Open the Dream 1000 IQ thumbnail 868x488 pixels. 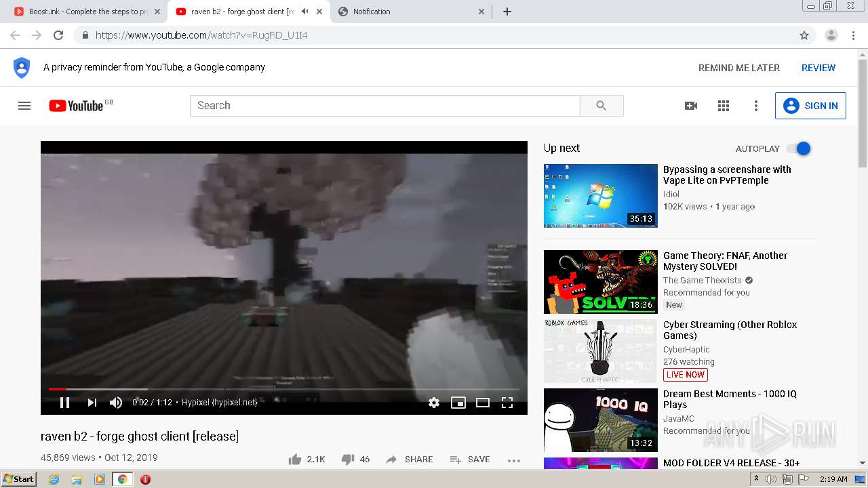(x=601, y=420)
